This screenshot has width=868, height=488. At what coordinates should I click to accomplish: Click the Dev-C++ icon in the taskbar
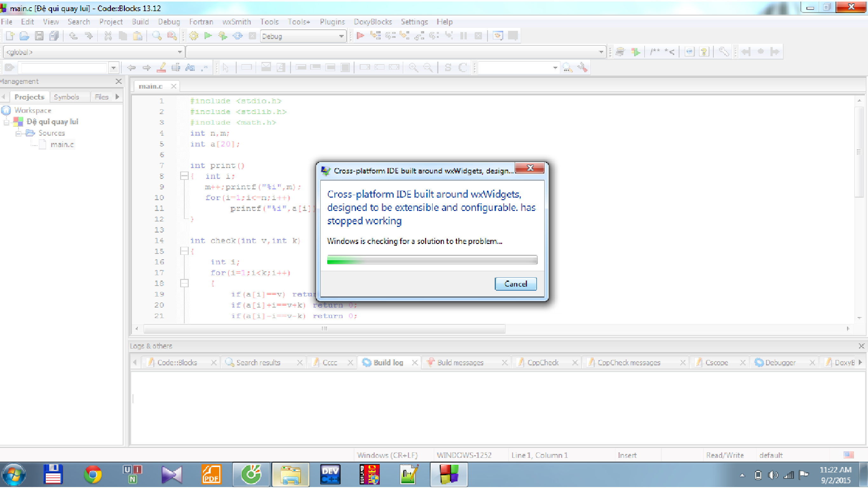point(330,475)
